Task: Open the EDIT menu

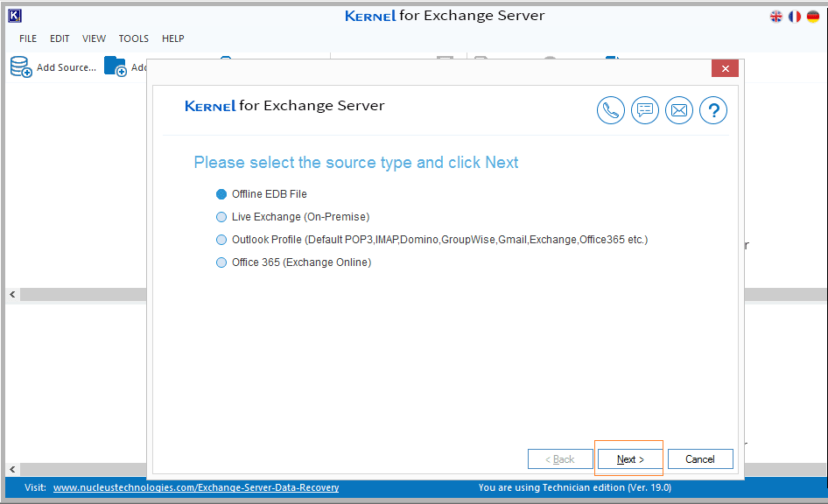Action: (60, 38)
